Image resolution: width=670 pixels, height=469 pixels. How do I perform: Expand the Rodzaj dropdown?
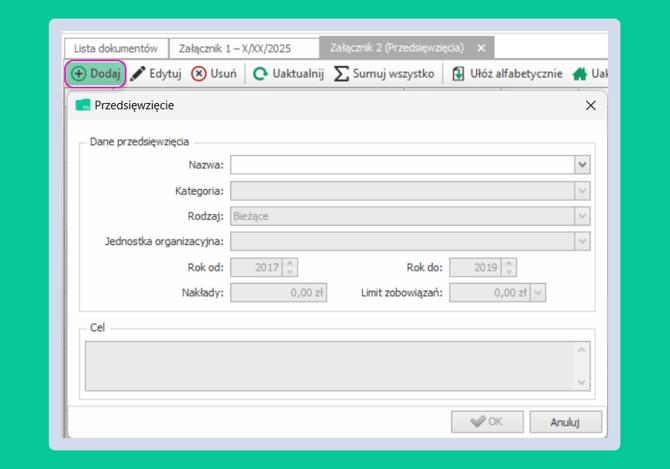[582, 216]
